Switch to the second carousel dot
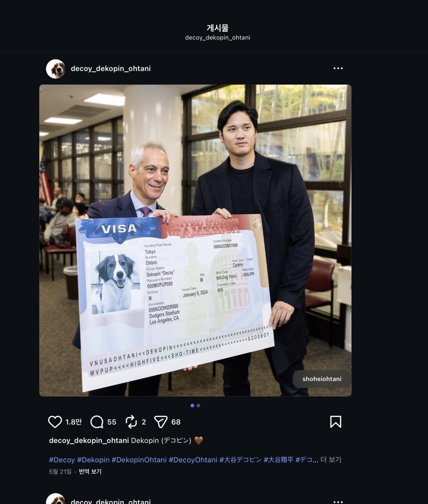 point(199,405)
